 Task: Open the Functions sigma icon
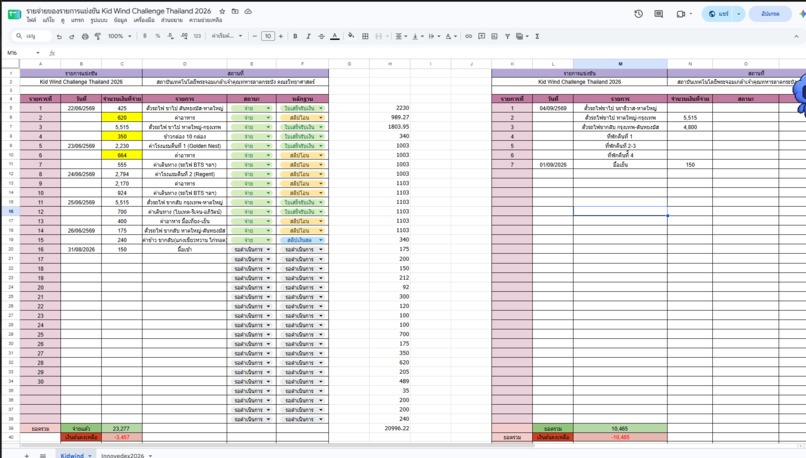(537, 36)
